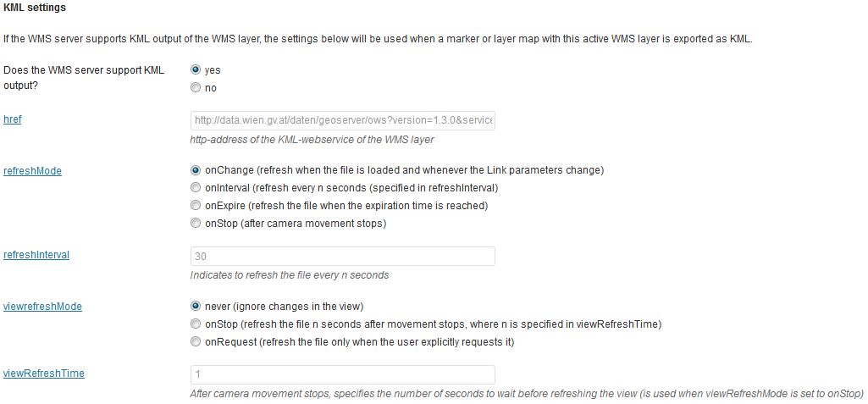Select onRequest view refresh mode
868x404 pixels.
(195, 341)
